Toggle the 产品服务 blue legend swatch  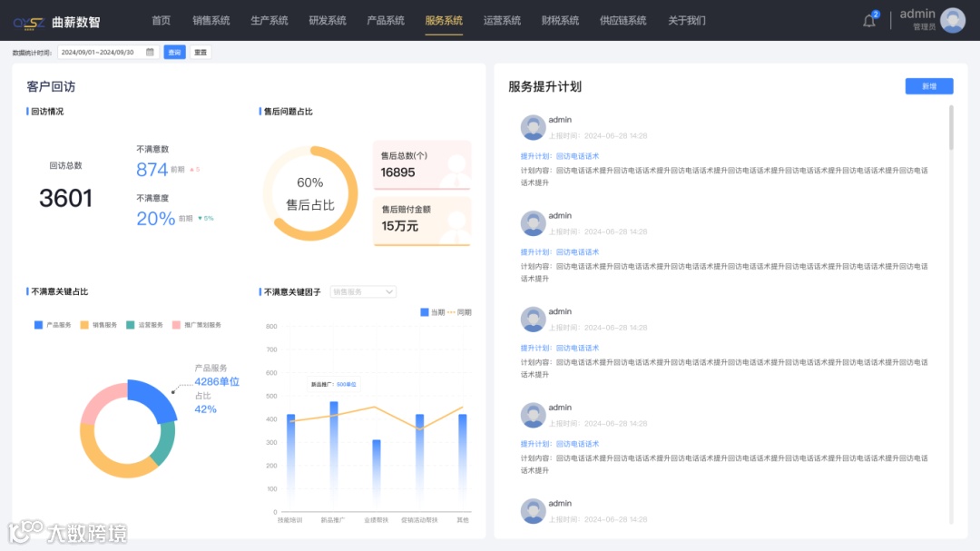[x=38, y=325]
